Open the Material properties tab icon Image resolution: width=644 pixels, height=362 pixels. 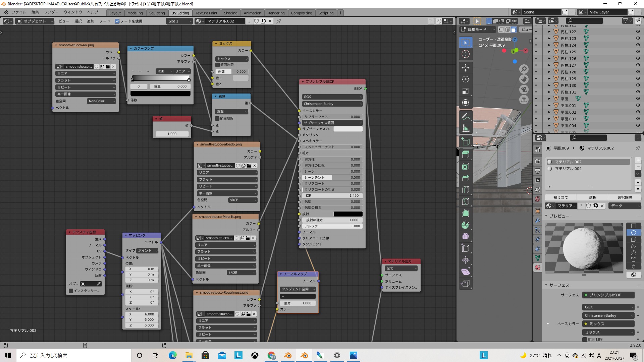click(x=538, y=267)
